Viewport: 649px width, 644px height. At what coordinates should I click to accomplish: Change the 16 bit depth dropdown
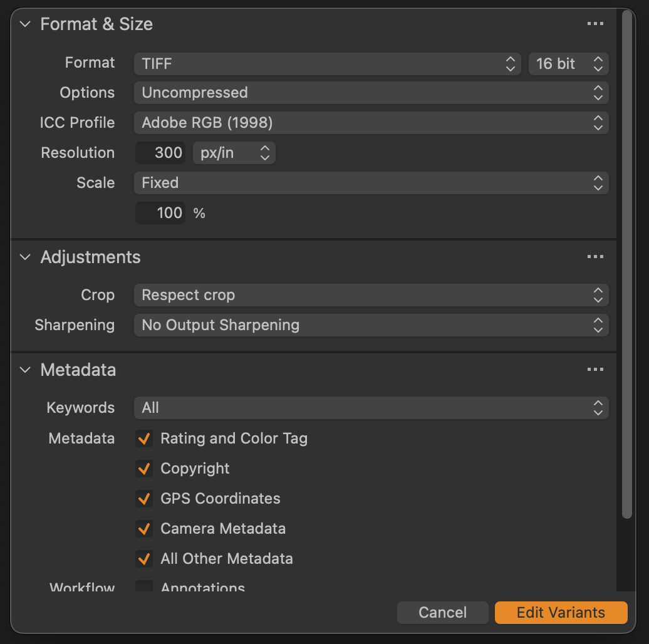point(568,63)
